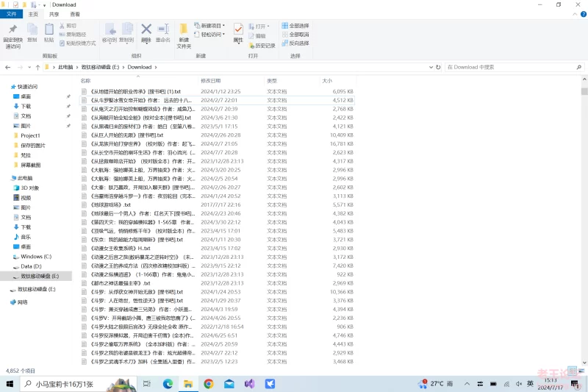Screen dimensions: 588x392
Task: Click the 复制到 copy-to icon
Action: pos(126,29)
